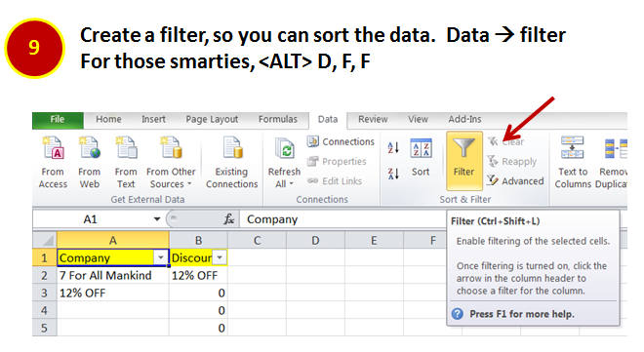Switch to the View tab
Screen dimensions: 644x352
(x=418, y=119)
